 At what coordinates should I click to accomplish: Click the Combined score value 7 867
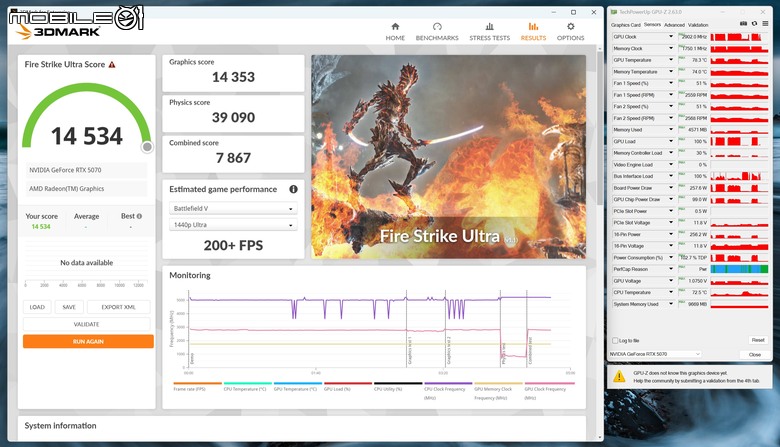pyautogui.click(x=233, y=158)
